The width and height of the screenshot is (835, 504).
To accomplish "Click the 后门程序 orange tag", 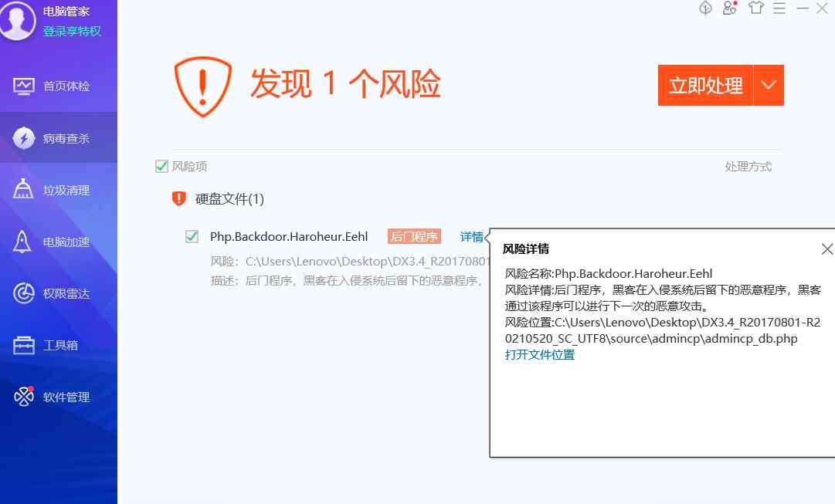I will pos(414,236).
